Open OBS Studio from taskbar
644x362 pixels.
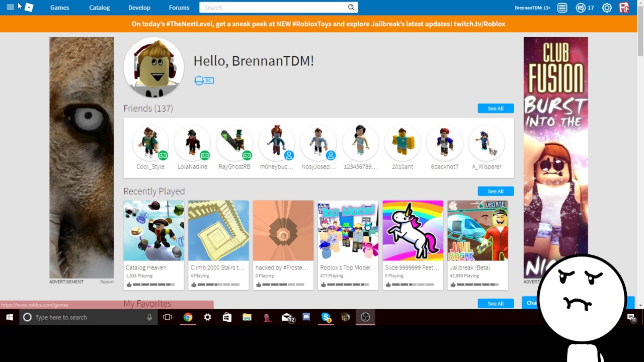point(366,317)
